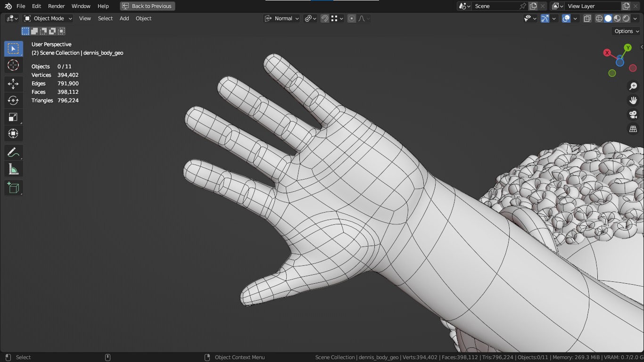The width and height of the screenshot is (644, 362).
Task: Create a new scene with copy icon
Action: [x=533, y=6]
